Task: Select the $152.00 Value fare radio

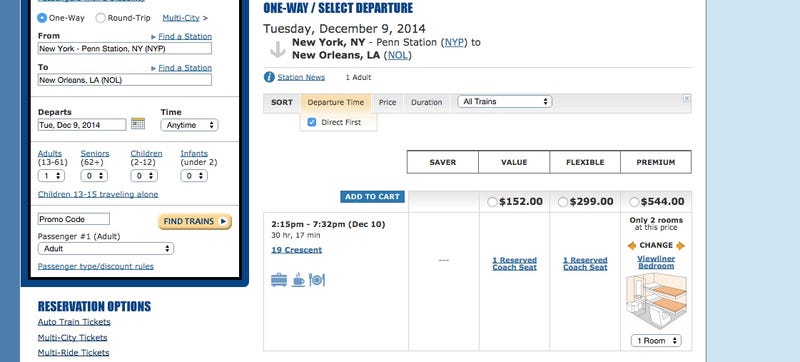Action: 492,202
